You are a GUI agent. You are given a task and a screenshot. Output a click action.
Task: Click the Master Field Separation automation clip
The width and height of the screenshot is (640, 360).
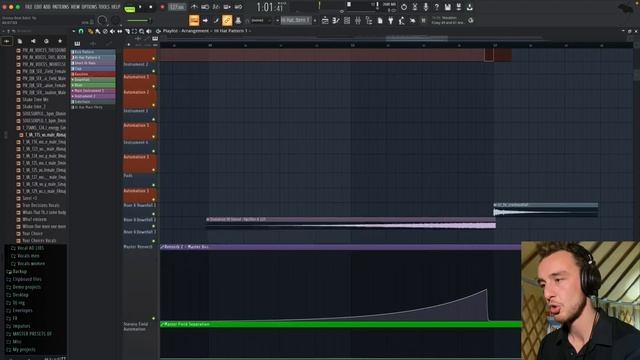click(341, 324)
